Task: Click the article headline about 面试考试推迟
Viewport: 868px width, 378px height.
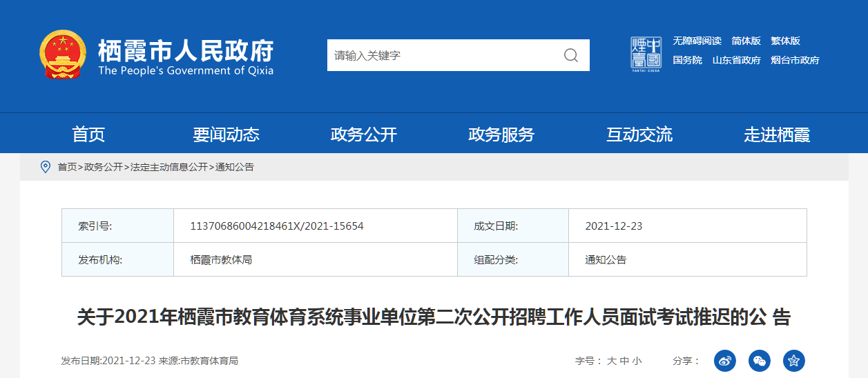Action: (x=434, y=317)
